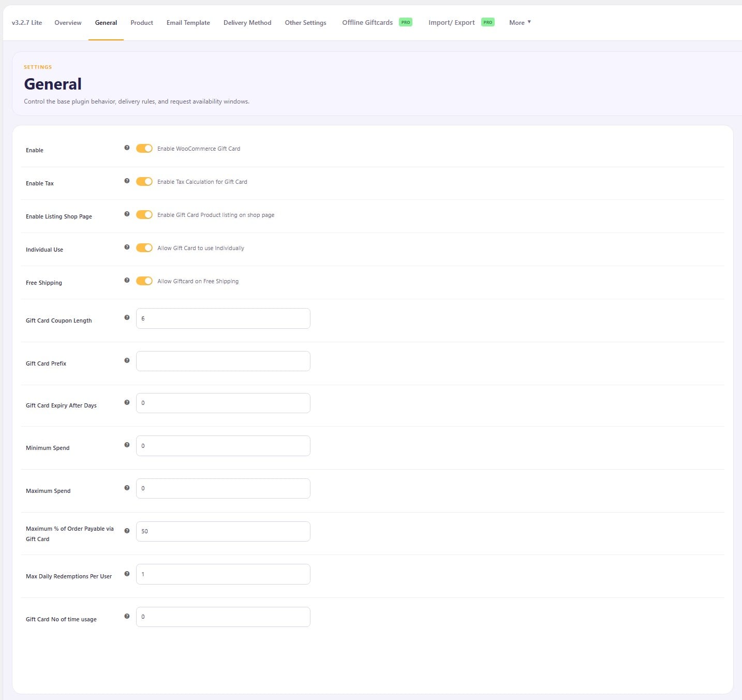The image size is (742, 700).
Task: Click the 'General' page heading
Action: (53, 84)
